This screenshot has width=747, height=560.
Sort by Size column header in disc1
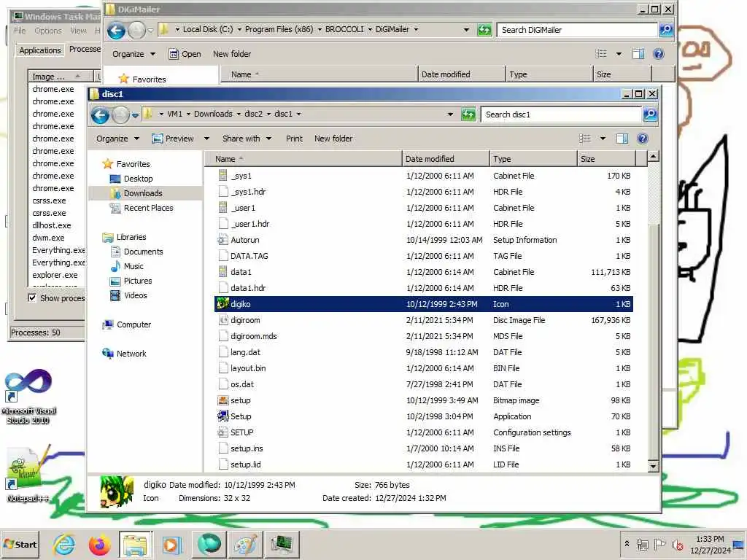pos(605,159)
